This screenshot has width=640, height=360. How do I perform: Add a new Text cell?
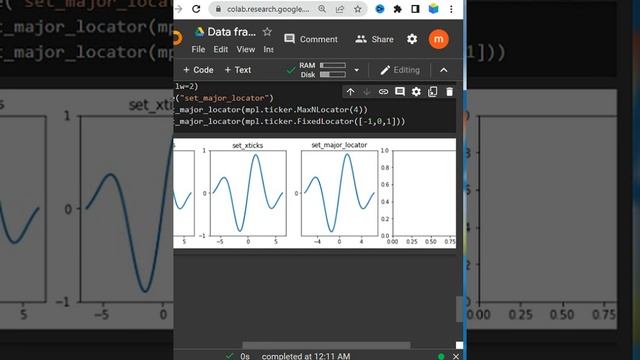click(238, 70)
